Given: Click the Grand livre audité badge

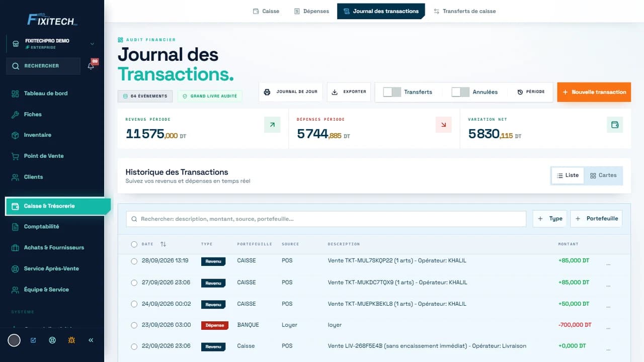Looking at the screenshot, I should pos(210,96).
